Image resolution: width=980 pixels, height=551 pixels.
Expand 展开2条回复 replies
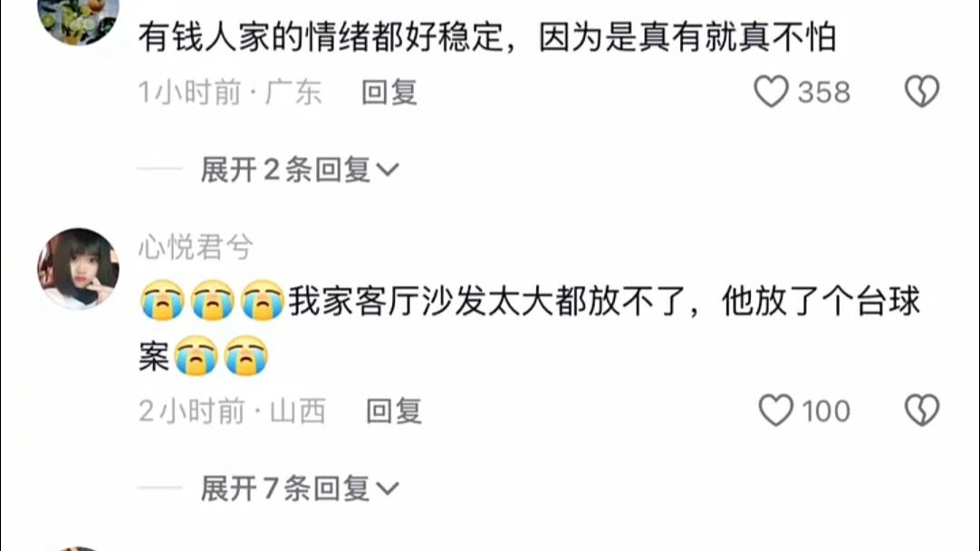coord(299,169)
